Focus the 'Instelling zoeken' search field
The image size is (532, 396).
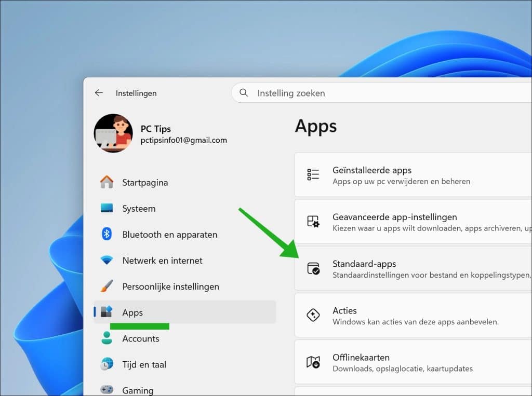382,93
